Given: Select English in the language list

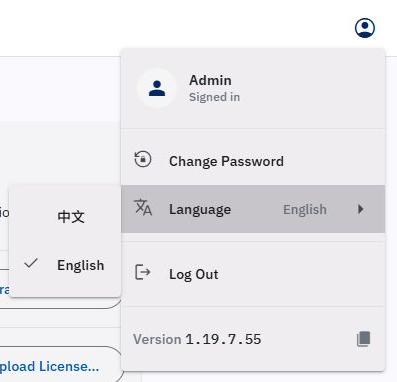Looking at the screenshot, I should tap(65, 265).
